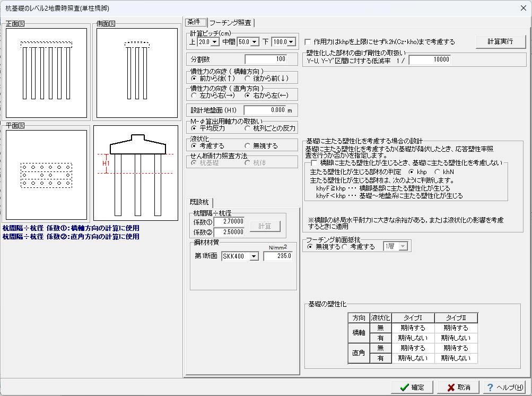Select khN plastic member judgment
The height and width of the screenshot is (396, 532).
[x=438, y=172]
